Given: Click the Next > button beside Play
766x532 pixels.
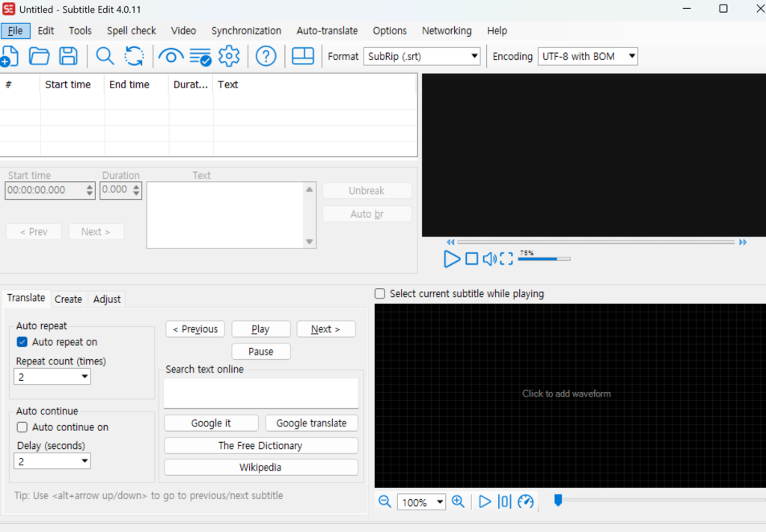Looking at the screenshot, I should [x=326, y=328].
